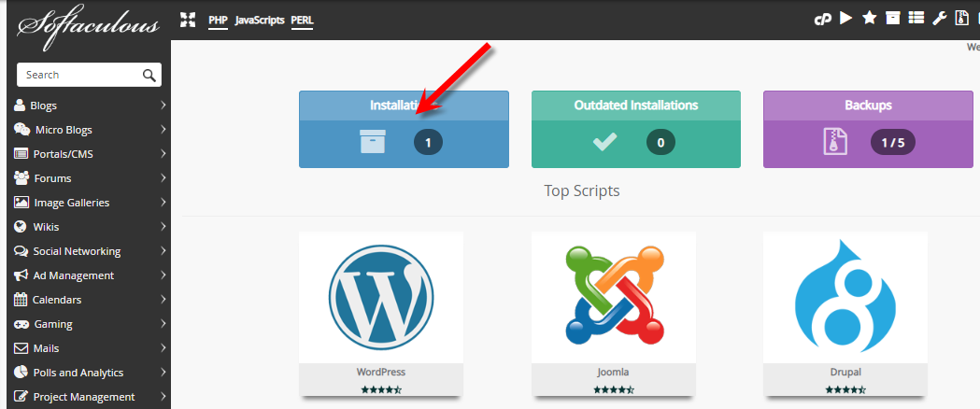Expand the Calendars chevron
Screen dimensions: 980x409
(x=163, y=299)
